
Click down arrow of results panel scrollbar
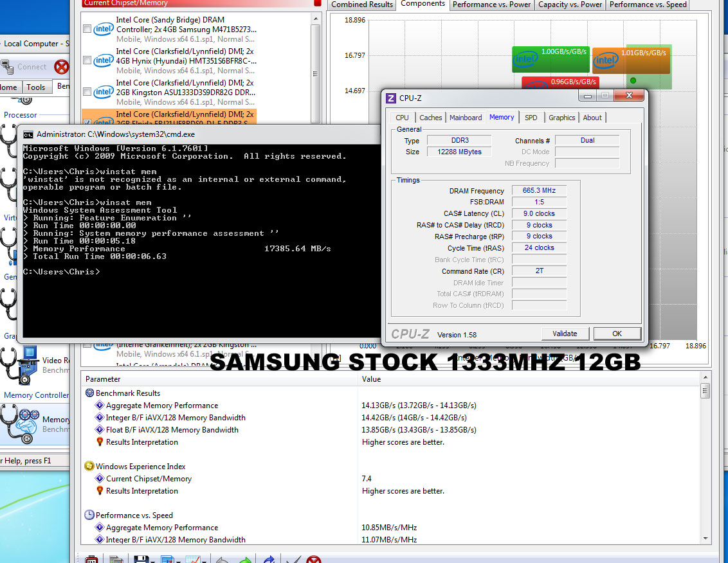tap(705, 539)
